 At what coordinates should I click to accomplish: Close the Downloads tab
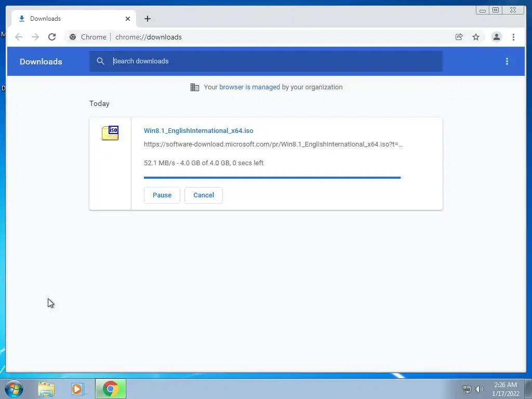tap(128, 19)
